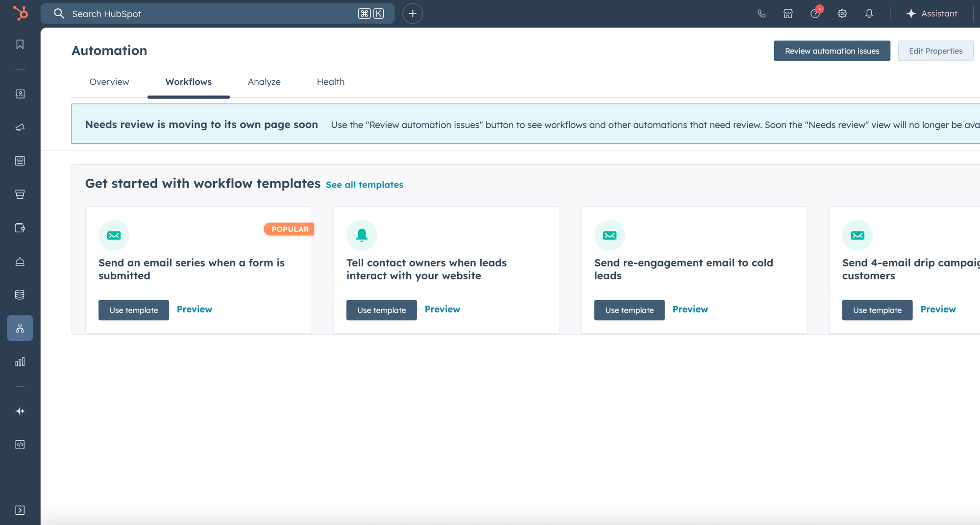The image size is (980, 525).
Task: Open the Sales sidebar icon
Action: [x=20, y=194]
